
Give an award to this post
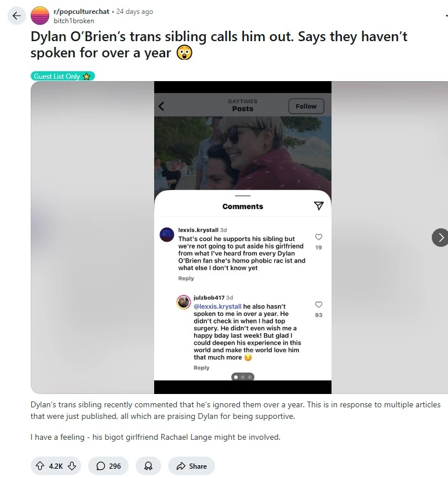coord(148,466)
